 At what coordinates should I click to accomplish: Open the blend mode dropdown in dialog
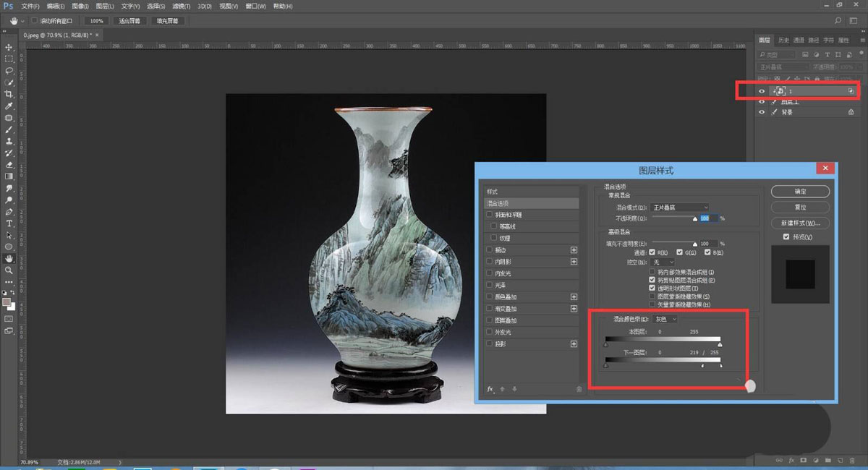[x=679, y=208]
